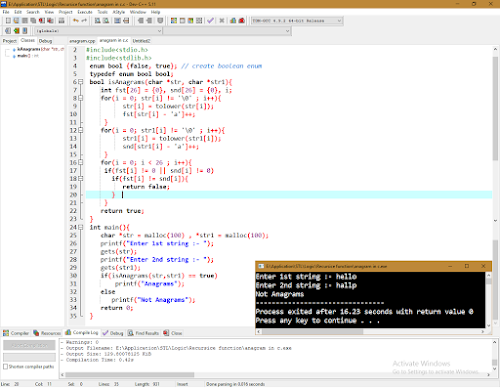Click the Compile & Run icon
Viewport: 500px width, 389px height.
(x=191, y=21)
